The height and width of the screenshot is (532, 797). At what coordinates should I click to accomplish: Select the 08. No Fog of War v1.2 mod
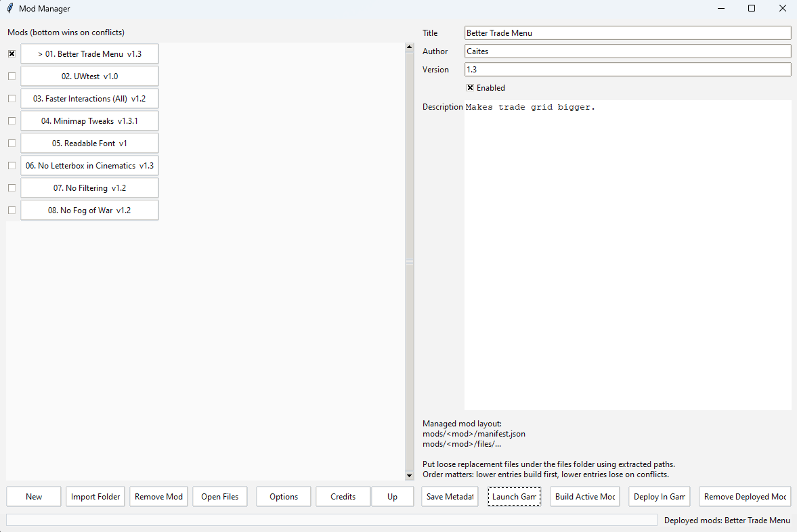(x=89, y=210)
